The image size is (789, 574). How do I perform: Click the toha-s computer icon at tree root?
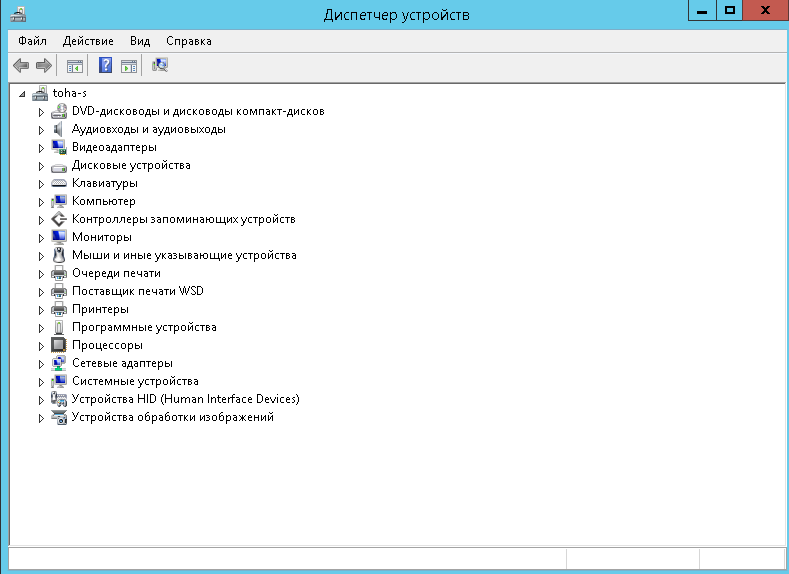tap(40, 93)
